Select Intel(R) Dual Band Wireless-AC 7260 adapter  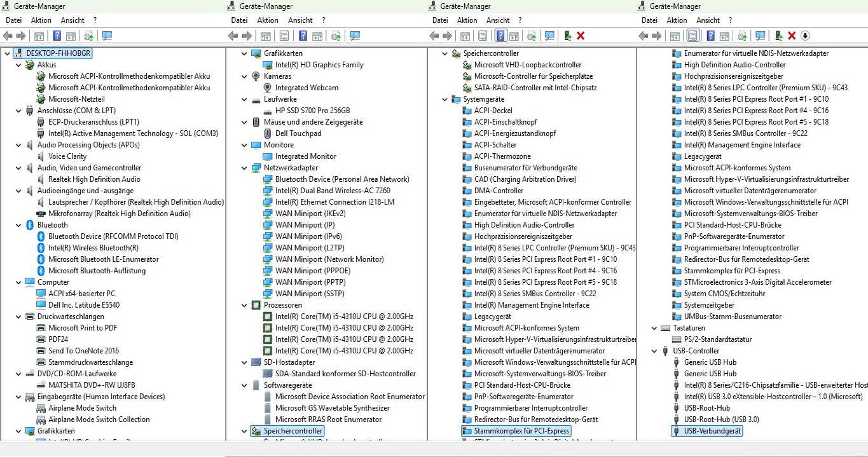click(x=332, y=191)
